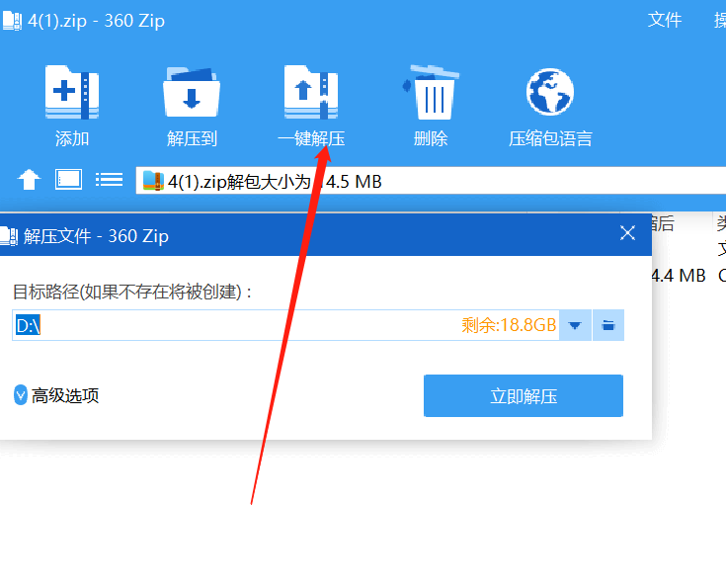The image size is (726, 588).
Task: Switch to large icon view
Action: (x=68, y=179)
